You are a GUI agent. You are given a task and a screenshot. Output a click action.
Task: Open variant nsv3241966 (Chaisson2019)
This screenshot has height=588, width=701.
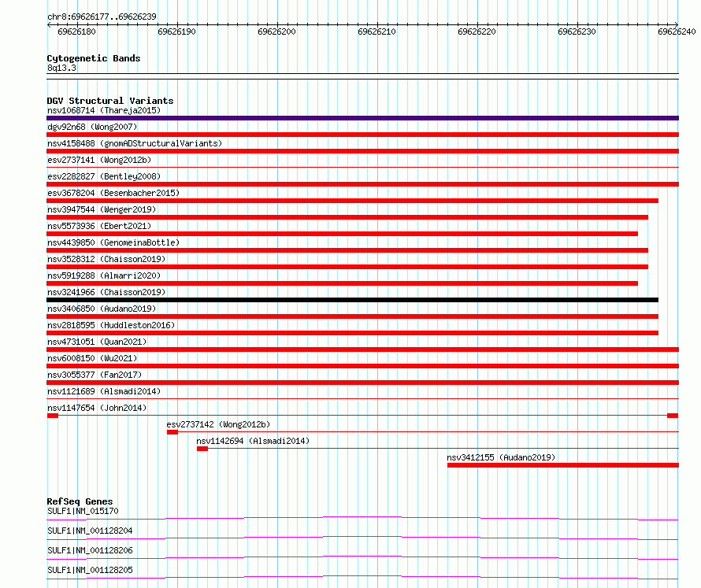(106, 292)
